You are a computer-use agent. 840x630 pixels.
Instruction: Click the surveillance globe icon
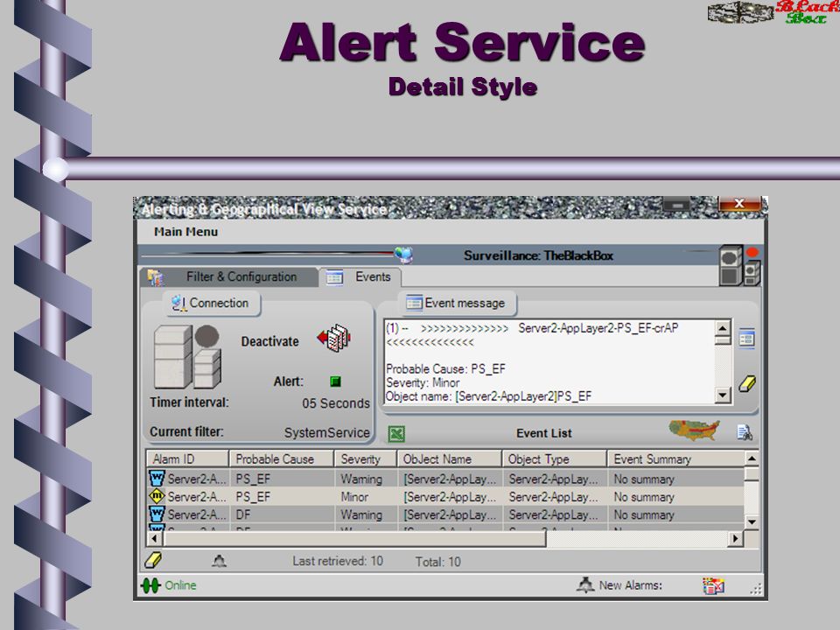click(403, 254)
